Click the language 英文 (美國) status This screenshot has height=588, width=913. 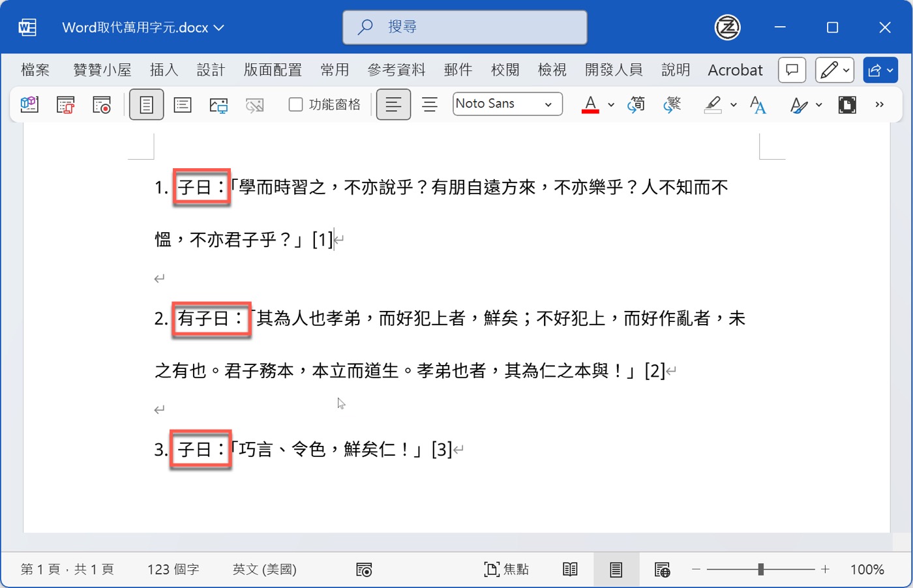[x=265, y=569]
